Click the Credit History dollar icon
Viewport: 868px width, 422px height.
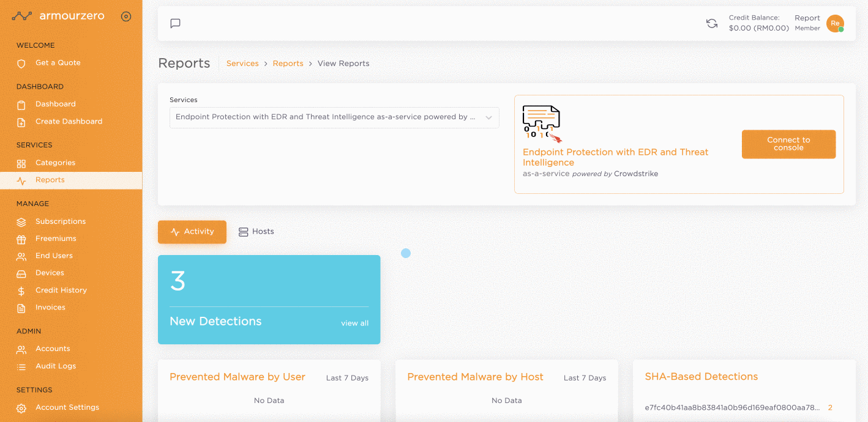click(21, 291)
